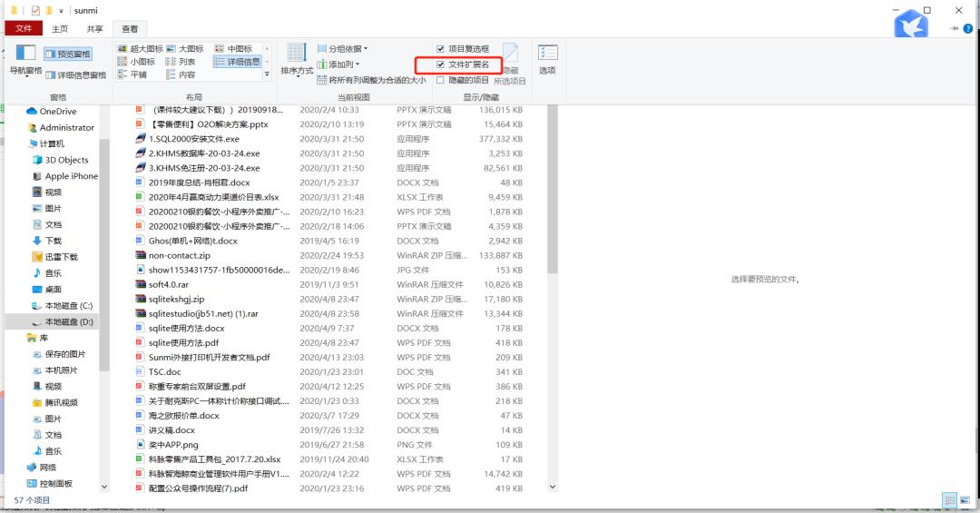Select the 详细信息 details layout
This screenshot has height=513, width=980.
(x=237, y=62)
